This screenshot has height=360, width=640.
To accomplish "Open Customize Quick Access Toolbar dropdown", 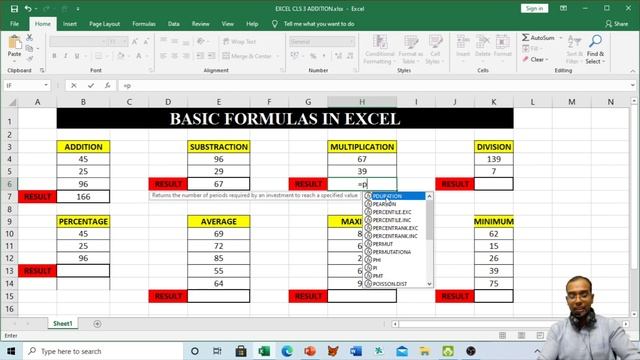I will [x=78, y=9].
